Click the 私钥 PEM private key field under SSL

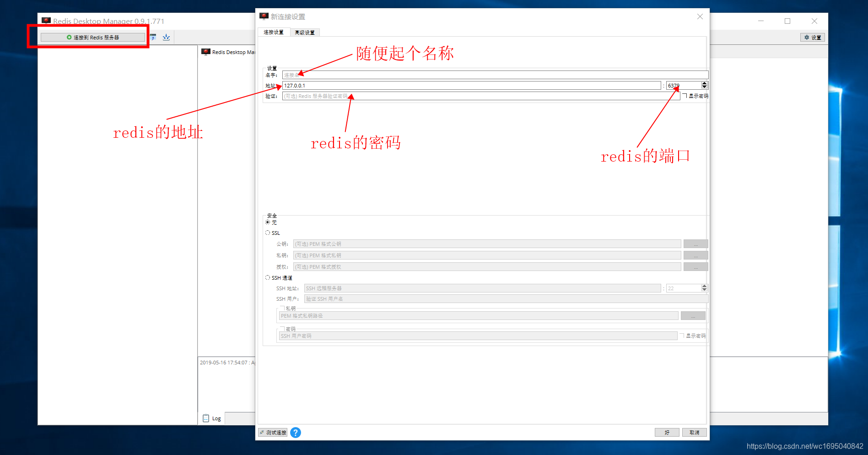pyautogui.click(x=487, y=255)
